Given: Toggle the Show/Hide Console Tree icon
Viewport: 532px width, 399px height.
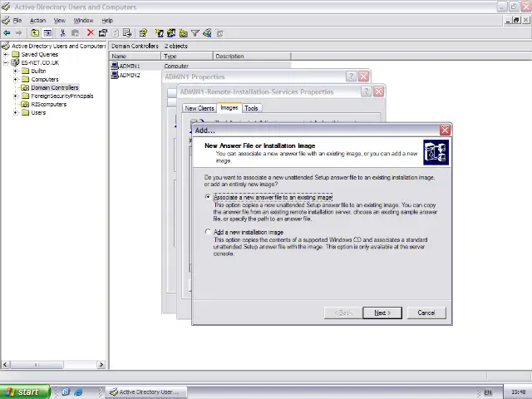Looking at the screenshot, I should [47, 33].
